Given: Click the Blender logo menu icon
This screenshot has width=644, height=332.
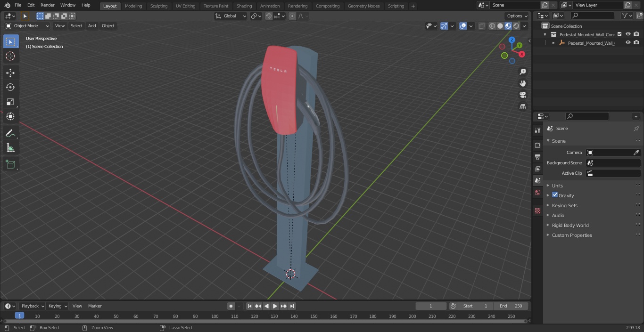Looking at the screenshot, I should (x=7, y=5).
